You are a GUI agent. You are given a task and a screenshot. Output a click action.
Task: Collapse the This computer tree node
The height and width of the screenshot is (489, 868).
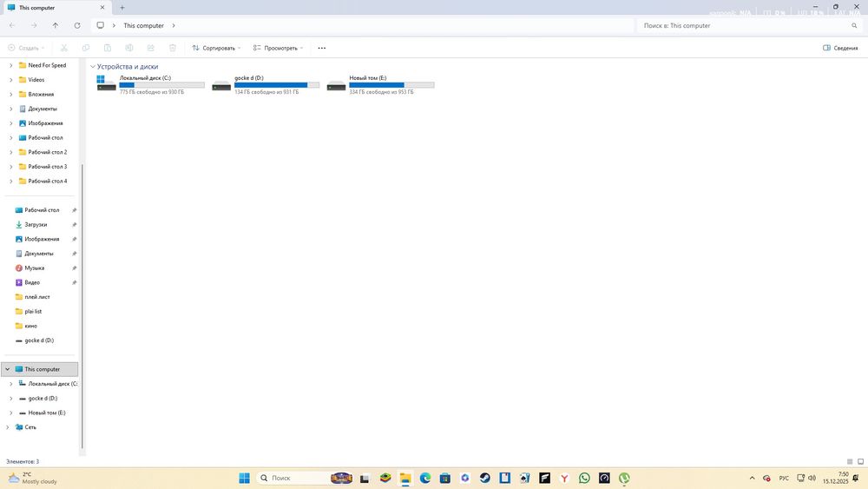coord(7,369)
